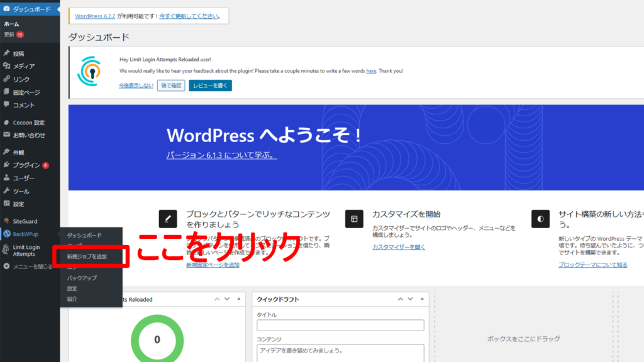Open ホーム in the dashboard submenu

pyautogui.click(x=11, y=25)
